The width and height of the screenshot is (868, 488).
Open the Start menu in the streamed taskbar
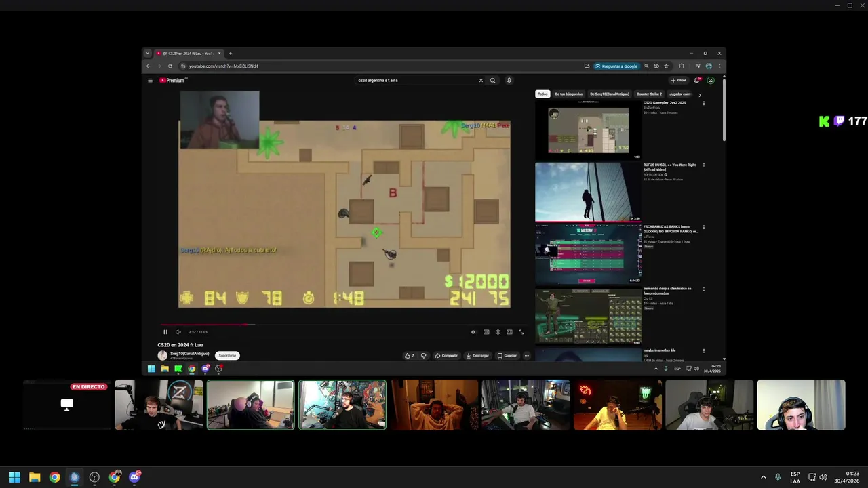[151, 369]
